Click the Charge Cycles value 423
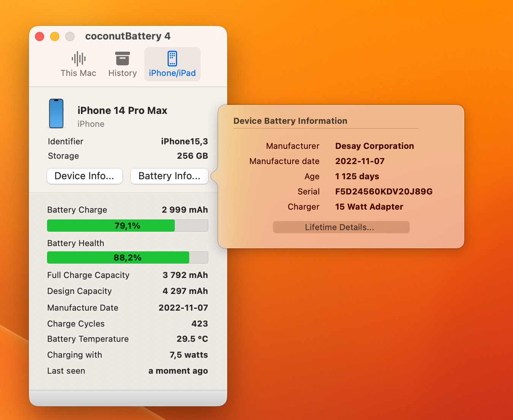 (199, 324)
